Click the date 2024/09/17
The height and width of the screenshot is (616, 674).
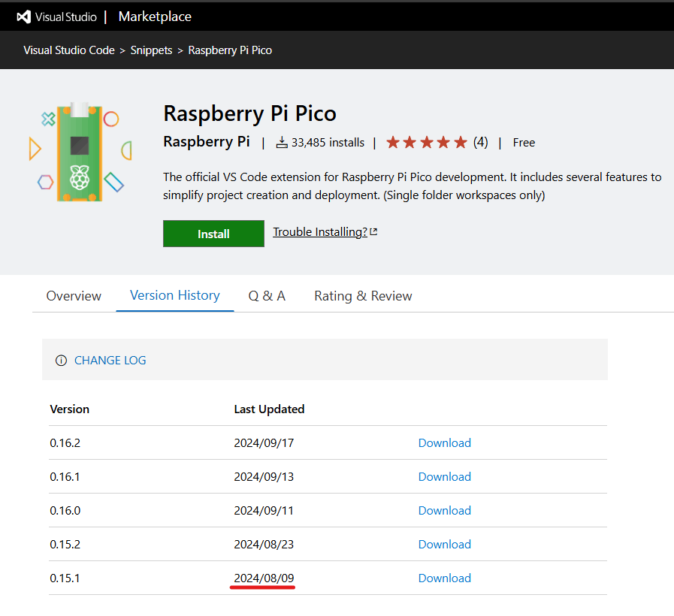click(264, 442)
